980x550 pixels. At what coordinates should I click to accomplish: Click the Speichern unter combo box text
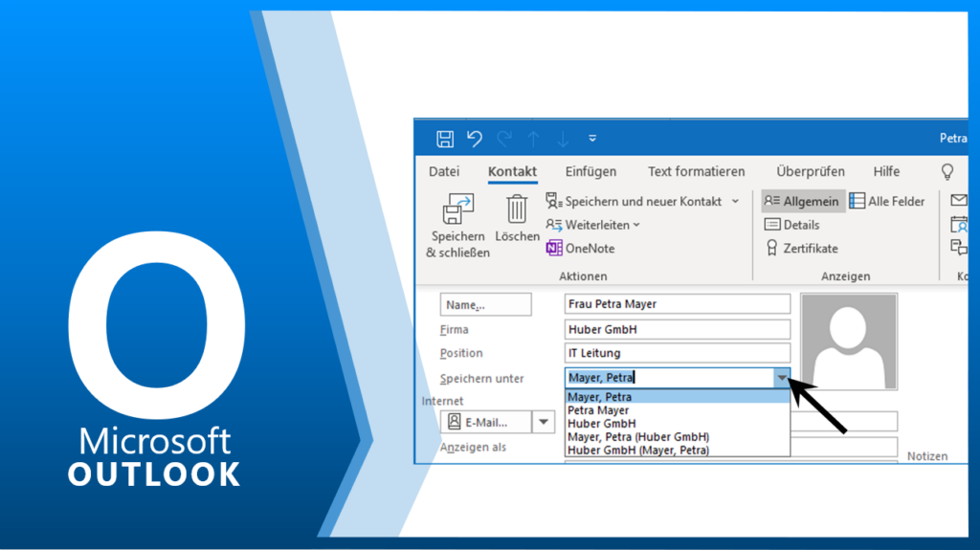[669, 378]
